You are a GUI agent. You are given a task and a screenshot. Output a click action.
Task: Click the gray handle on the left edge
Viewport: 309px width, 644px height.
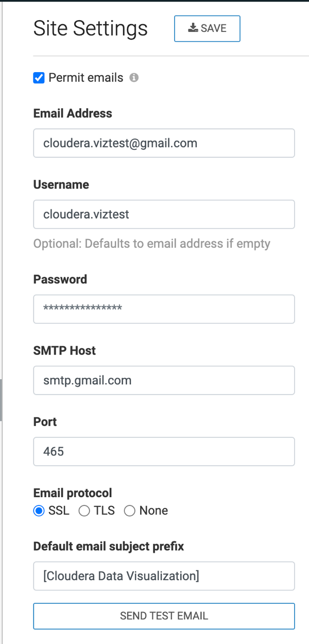tap(1, 399)
